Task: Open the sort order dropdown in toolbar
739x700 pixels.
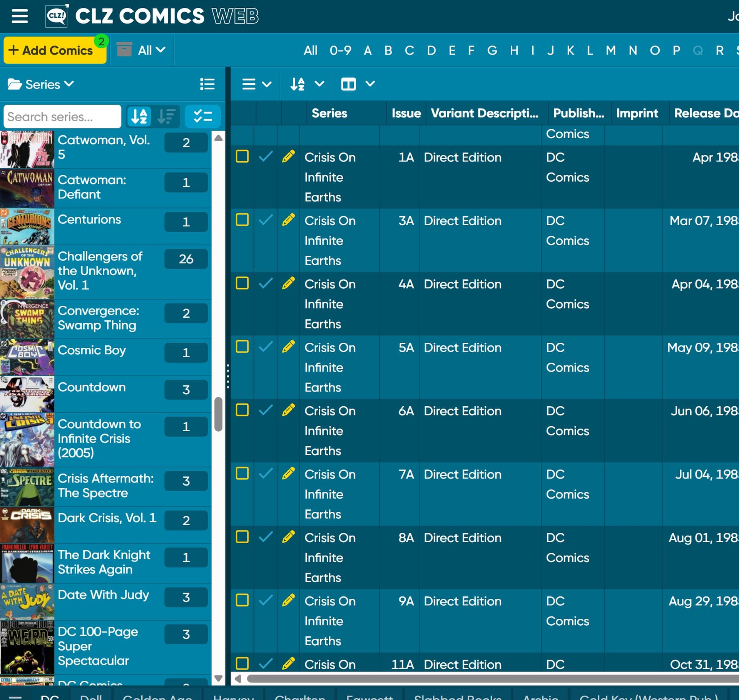Action: (x=306, y=84)
